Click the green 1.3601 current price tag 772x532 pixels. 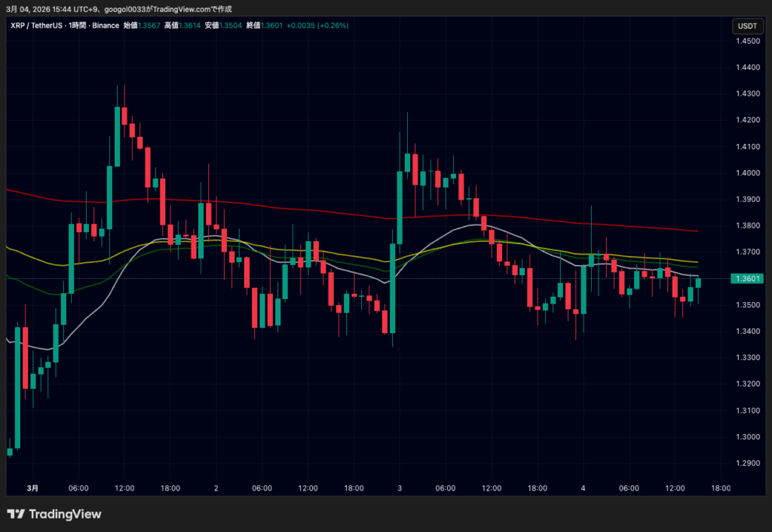(x=747, y=279)
